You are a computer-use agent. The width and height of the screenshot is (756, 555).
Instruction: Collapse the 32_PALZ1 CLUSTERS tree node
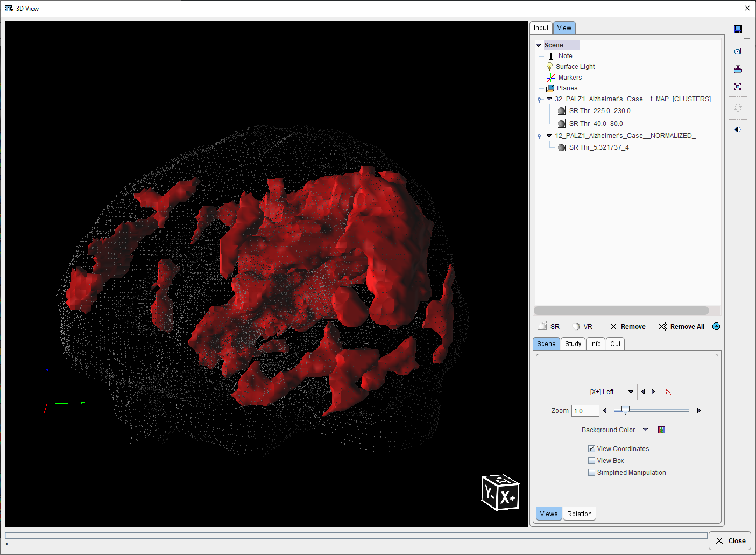click(x=549, y=99)
